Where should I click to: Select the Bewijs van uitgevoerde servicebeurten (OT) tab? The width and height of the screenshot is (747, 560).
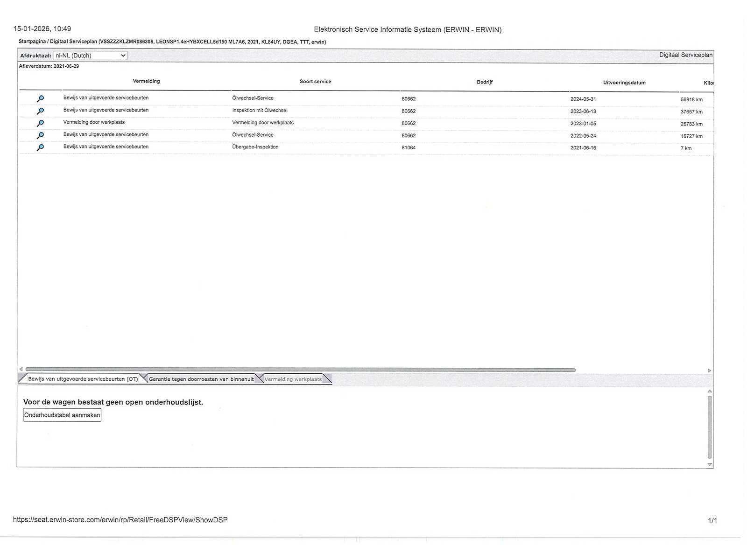pyautogui.click(x=83, y=379)
